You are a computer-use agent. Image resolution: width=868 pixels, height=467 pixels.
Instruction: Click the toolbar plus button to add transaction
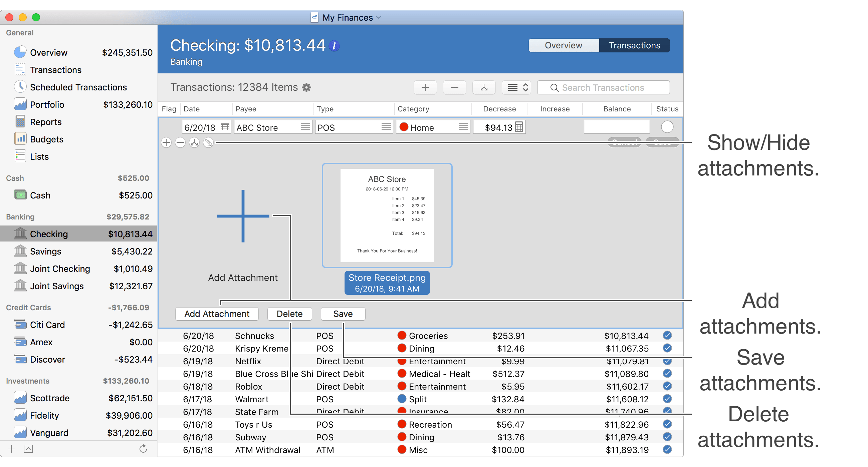[x=425, y=87]
